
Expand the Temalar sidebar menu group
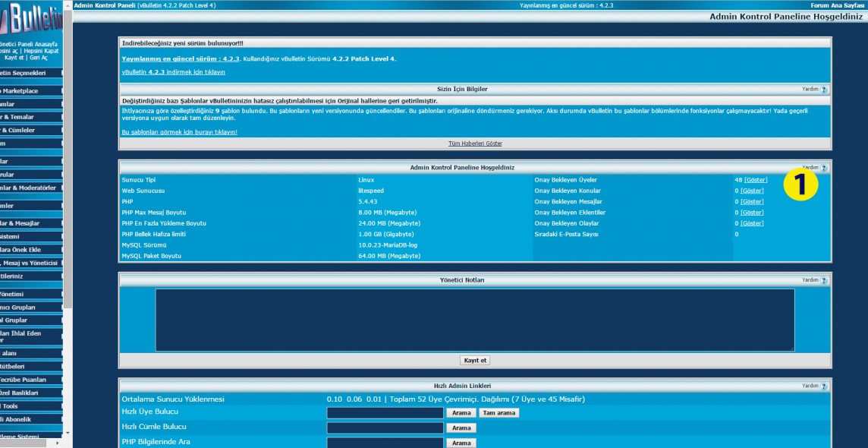coord(30,117)
